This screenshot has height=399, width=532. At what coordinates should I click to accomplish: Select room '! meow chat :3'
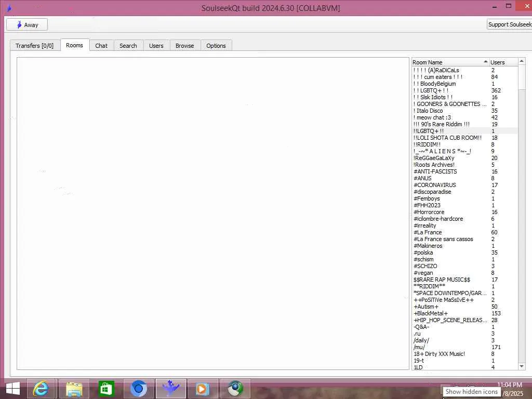tap(464, 118)
